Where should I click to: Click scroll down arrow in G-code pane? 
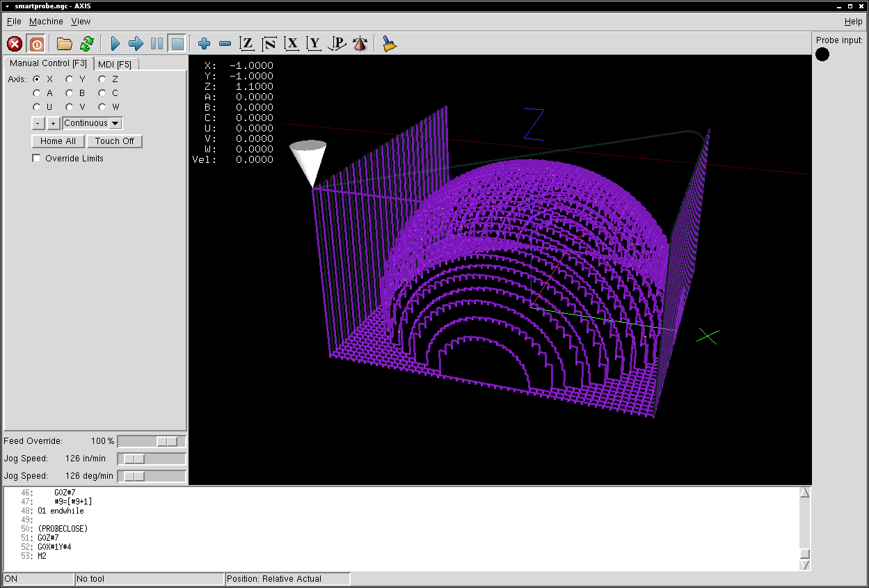click(805, 565)
